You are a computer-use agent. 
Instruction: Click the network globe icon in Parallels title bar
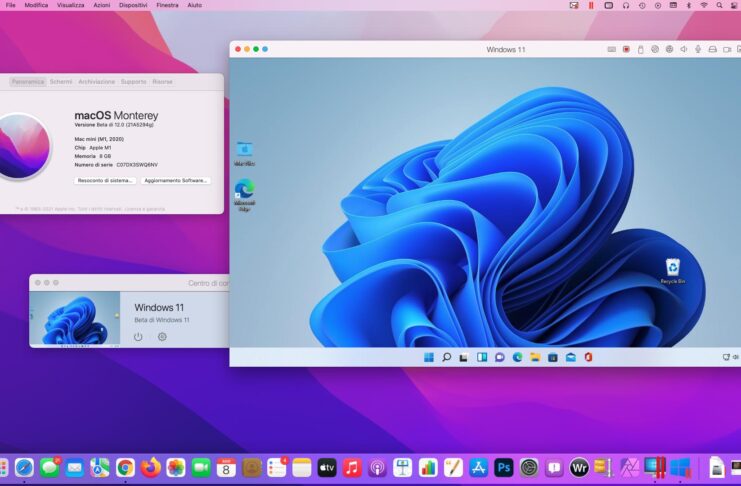[x=669, y=49]
